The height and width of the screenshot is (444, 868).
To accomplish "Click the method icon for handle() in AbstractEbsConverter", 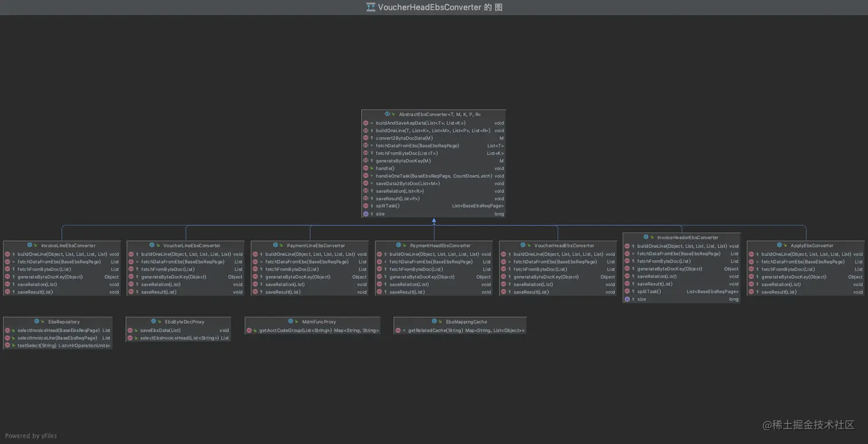I will coord(366,169).
